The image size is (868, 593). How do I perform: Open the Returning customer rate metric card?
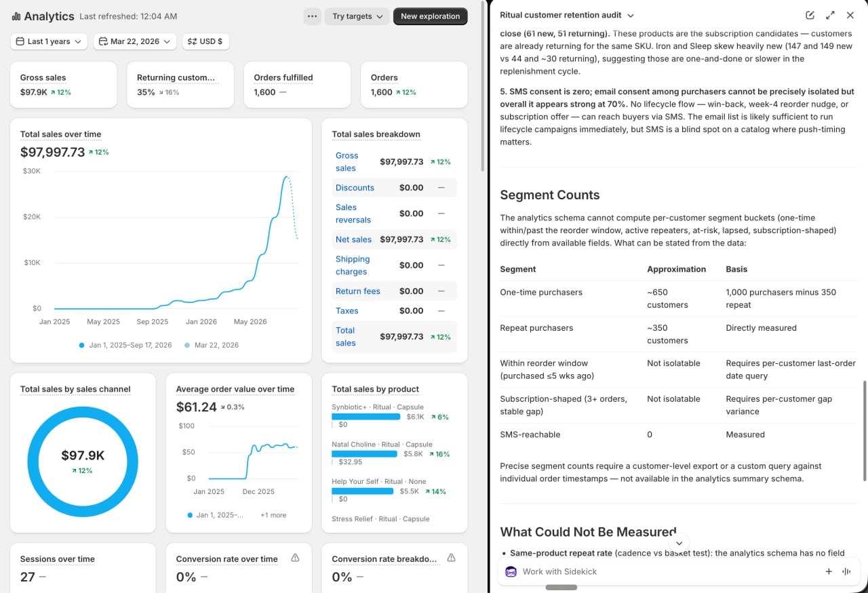click(180, 85)
